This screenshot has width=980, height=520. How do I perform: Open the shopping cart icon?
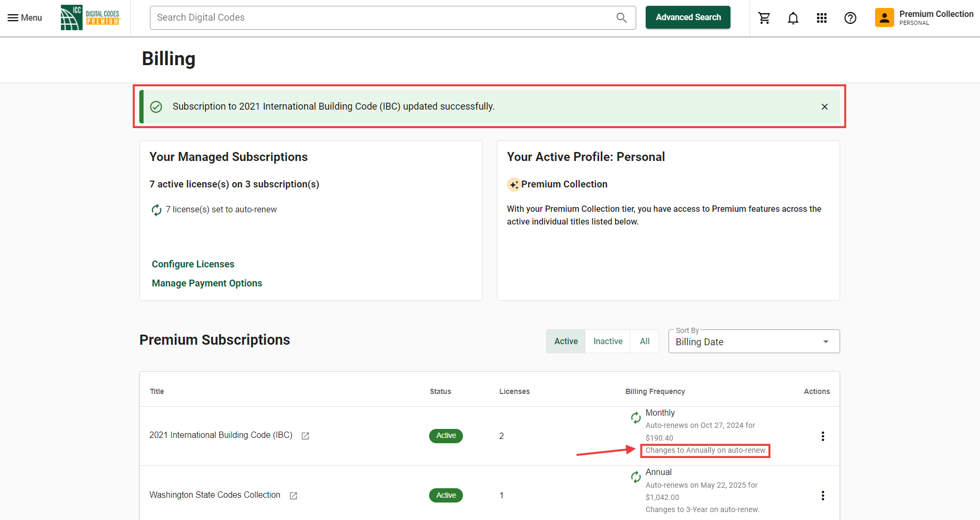[x=764, y=18]
